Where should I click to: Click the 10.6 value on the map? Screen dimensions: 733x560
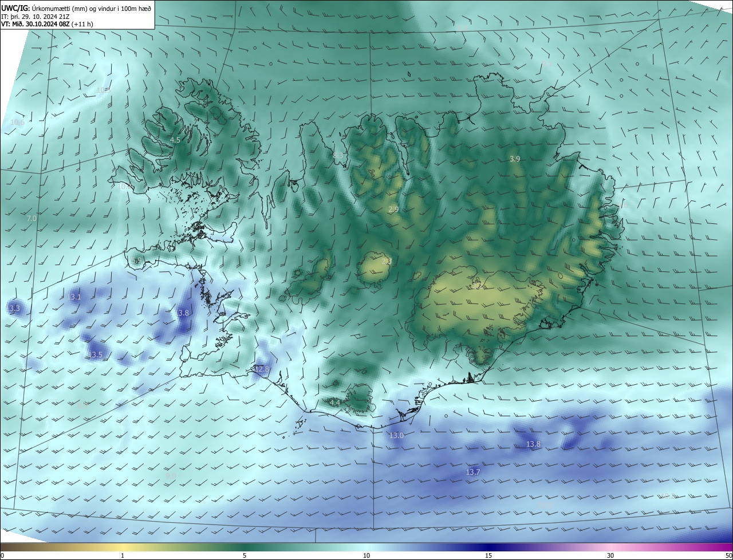pyautogui.click(x=17, y=122)
